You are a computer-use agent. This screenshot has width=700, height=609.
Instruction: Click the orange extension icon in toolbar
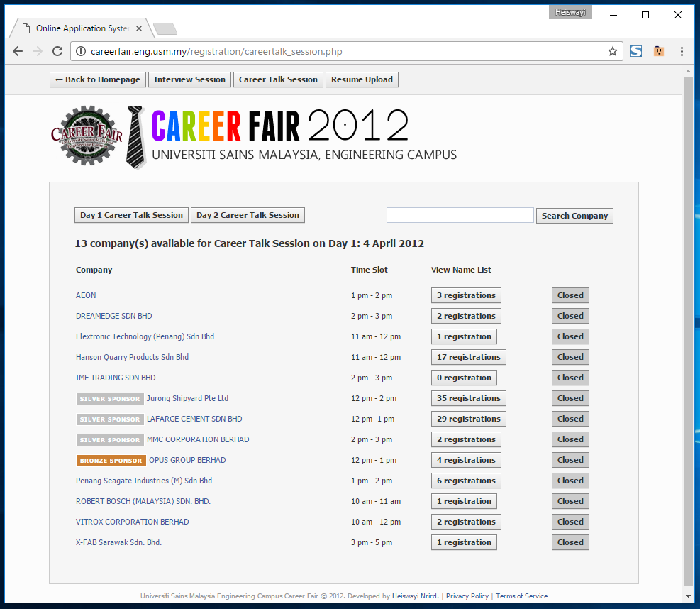point(658,51)
